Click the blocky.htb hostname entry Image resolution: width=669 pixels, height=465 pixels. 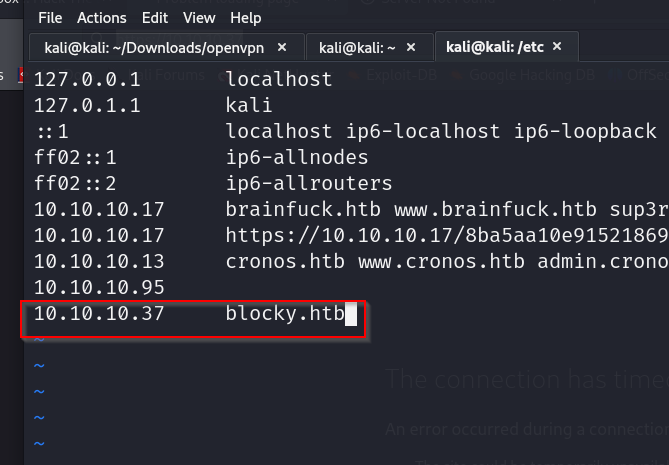pos(284,314)
